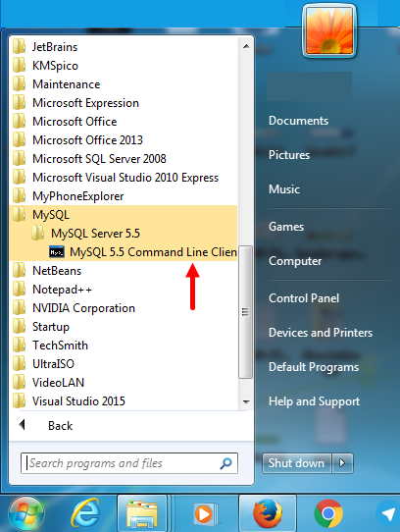Expand Microsoft Office 2013 folder
Screen dimensions: 400x532
pyautogui.click(x=124, y=140)
